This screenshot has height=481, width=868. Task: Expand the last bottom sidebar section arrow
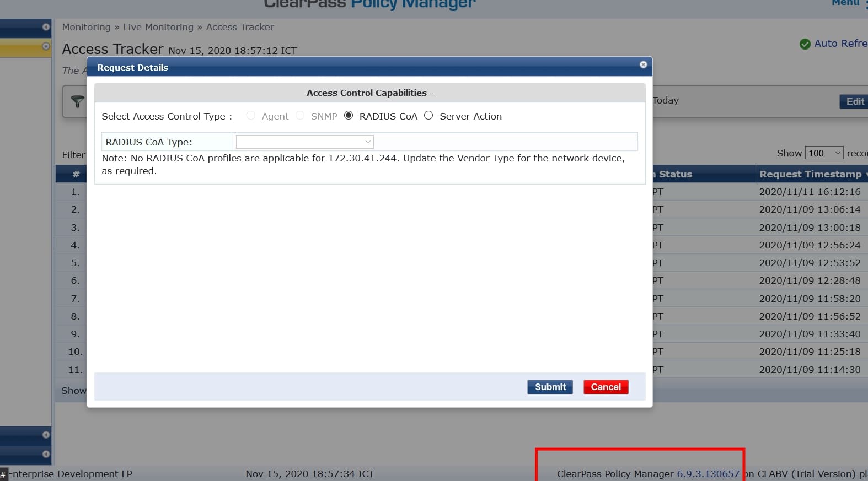[46, 455]
